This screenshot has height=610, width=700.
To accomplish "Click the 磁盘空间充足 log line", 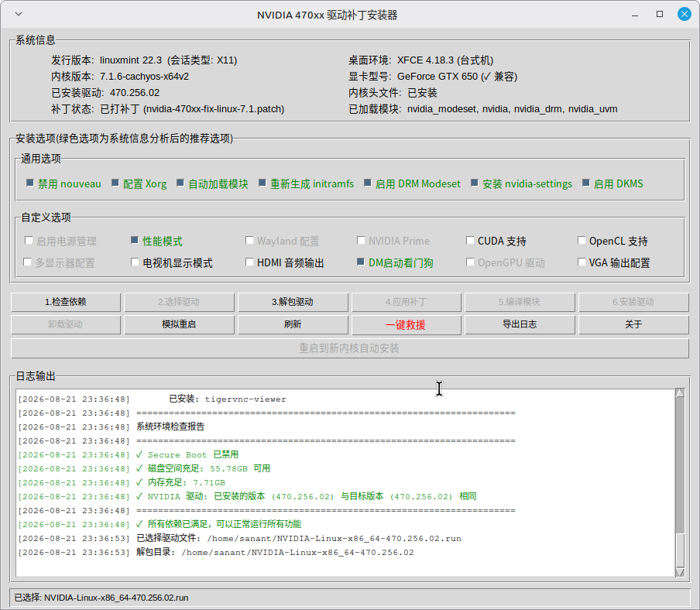I will click(x=203, y=468).
